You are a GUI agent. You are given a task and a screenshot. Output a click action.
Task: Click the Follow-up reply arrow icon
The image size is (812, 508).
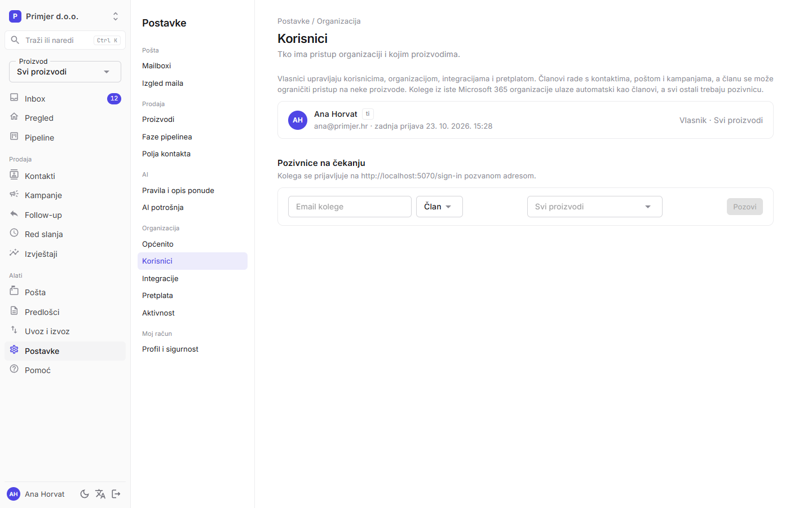point(14,214)
